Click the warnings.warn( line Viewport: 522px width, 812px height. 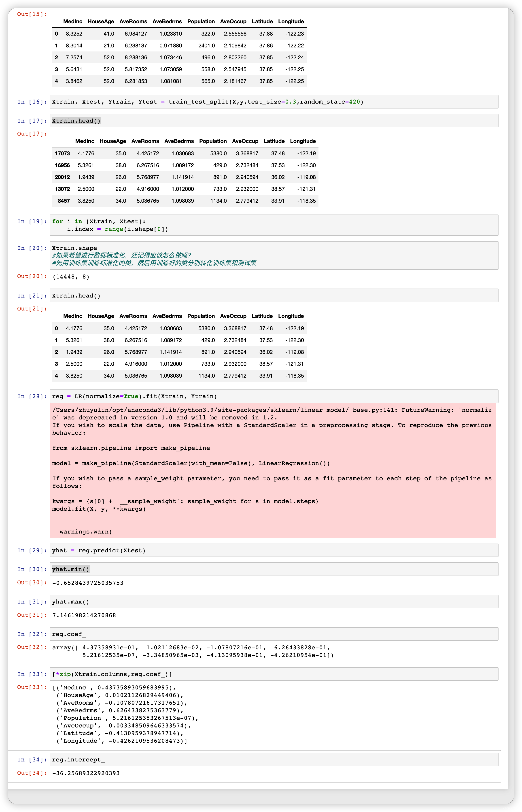coord(86,532)
